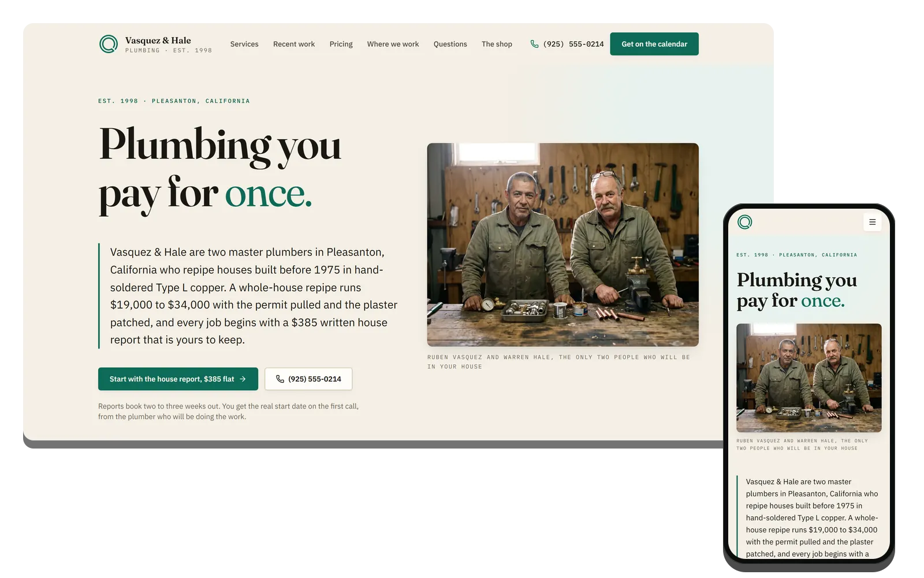This screenshot has width=924, height=578.
Task: Click the Vasquez & Hale brand name
Action: 158,40
